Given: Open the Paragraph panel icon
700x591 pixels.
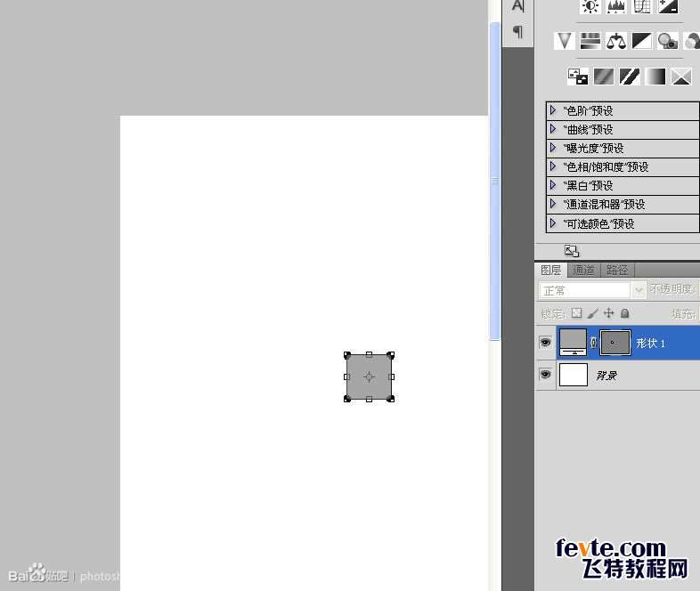Looking at the screenshot, I should [517, 32].
